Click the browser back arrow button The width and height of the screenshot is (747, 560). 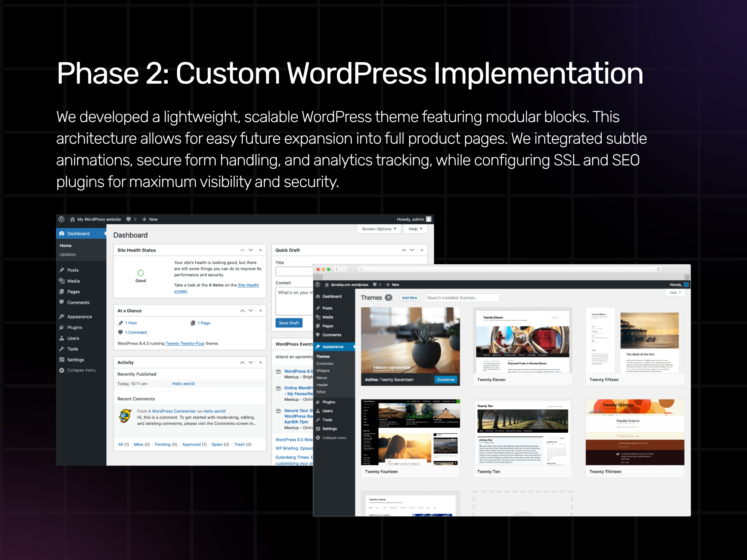pos(337,269)
